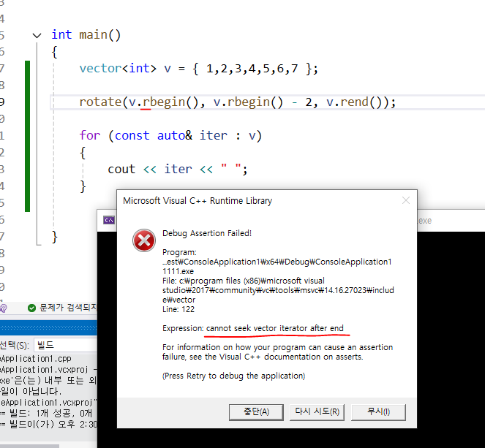Screen dimensions: 485x448
Task: Click the 'Line: 122' text
Action: 178,309
